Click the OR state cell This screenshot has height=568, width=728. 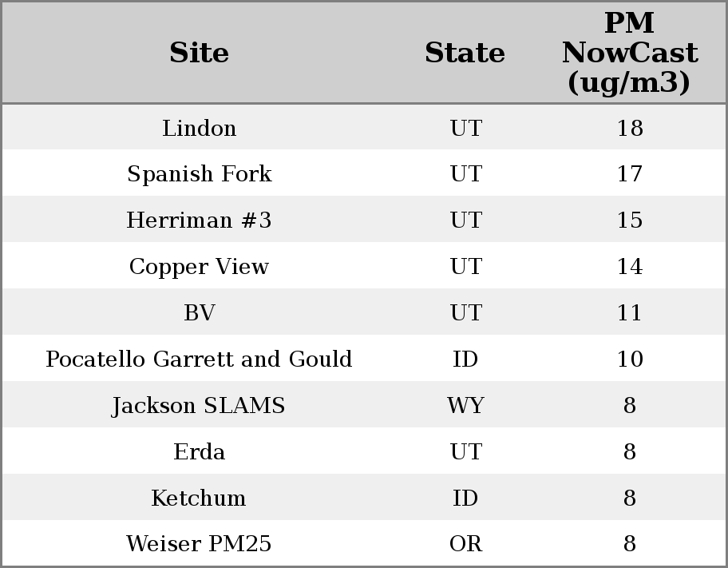pyautogui.click(x=465, y=544)
